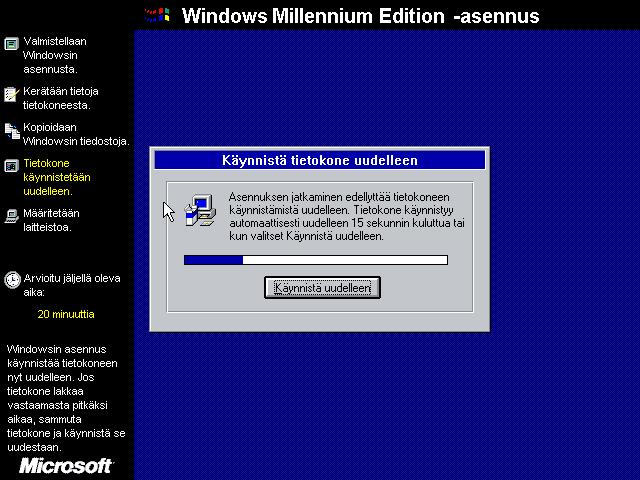Click the Määritetään laitteistoa step icon
640x480 pixels.
(11, 216)
